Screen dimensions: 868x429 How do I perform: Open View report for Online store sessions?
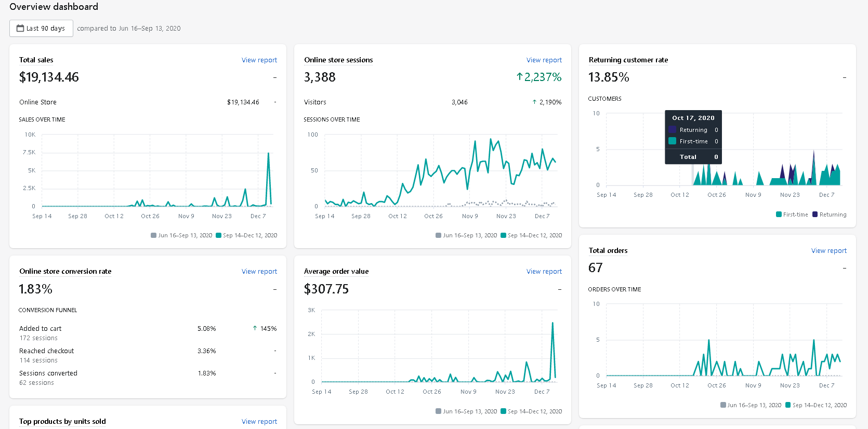[x=544, y=60]
